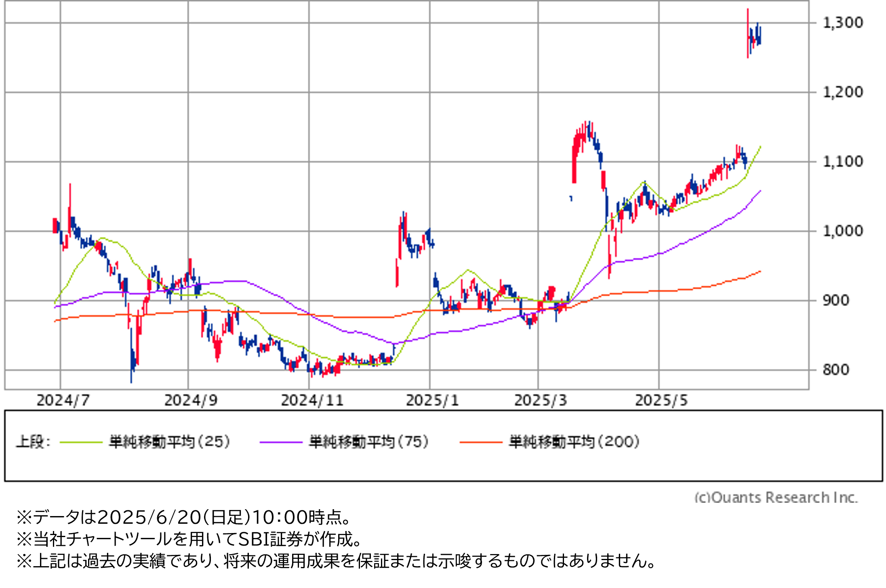
Task: Click the 900 price axis label
Action: point(835,300)
